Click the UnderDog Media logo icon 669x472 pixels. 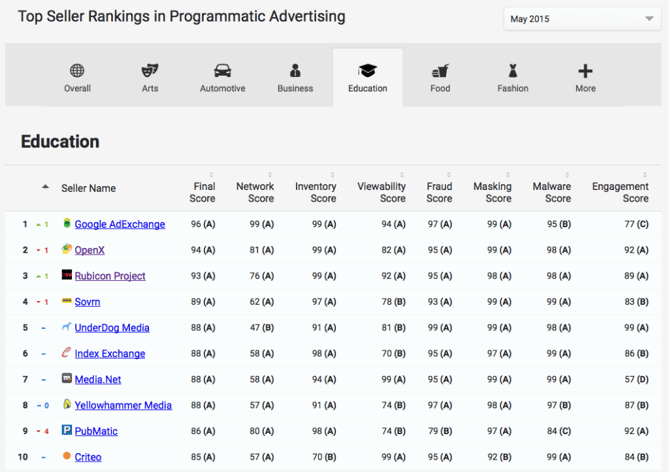point(67,326)
